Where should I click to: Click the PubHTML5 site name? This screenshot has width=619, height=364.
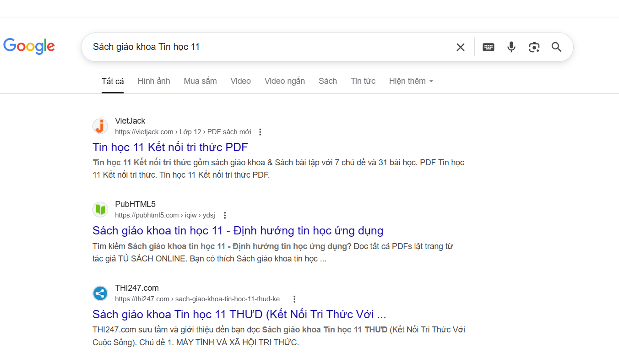tap(135, 204)
